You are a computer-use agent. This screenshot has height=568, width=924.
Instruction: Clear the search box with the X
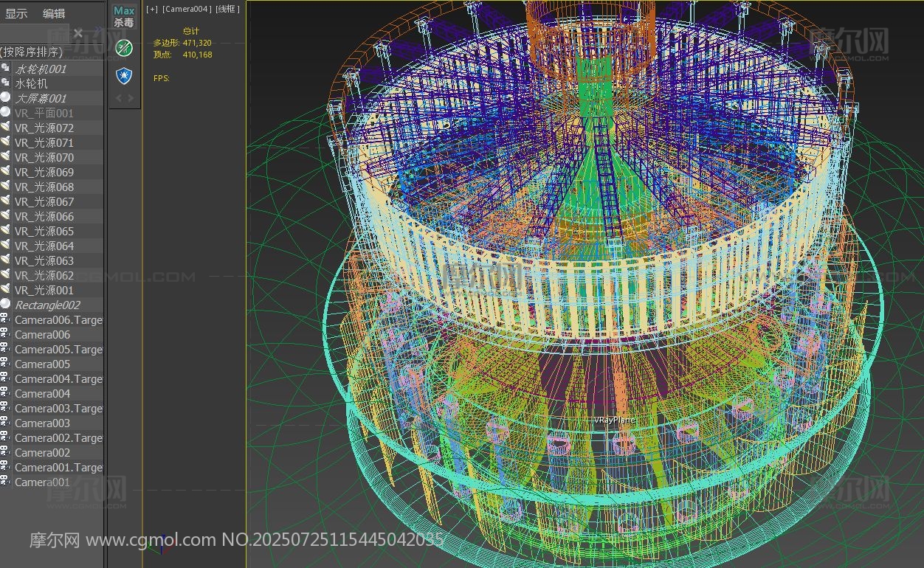[78, 33]
